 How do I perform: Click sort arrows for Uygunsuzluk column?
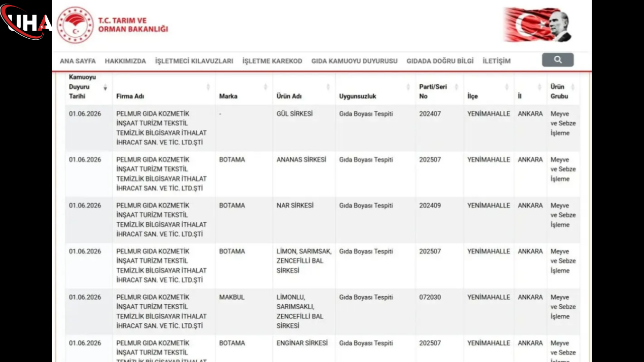pyautogui.click(x=408, y=87)
